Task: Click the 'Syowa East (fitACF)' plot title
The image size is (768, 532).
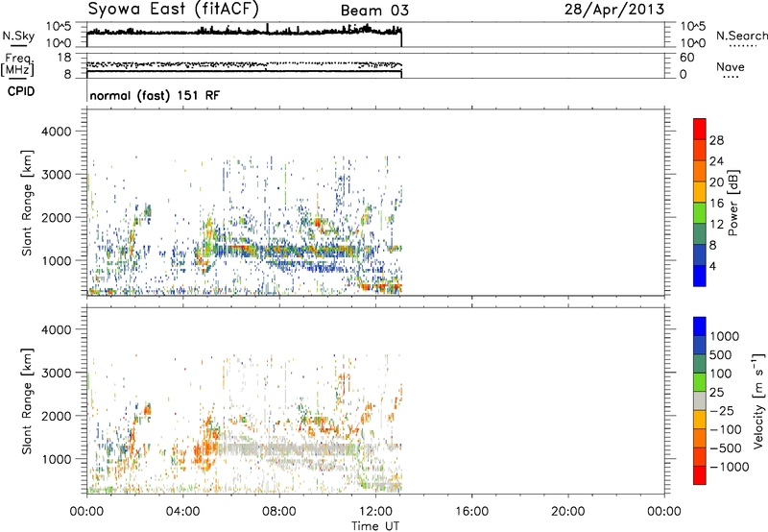Action: (174, 10)
